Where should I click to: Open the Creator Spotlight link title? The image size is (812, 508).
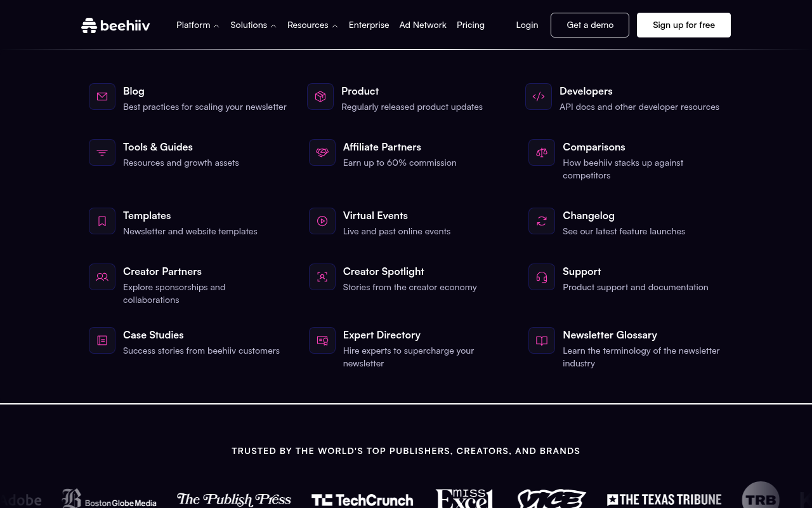[384, 271]
